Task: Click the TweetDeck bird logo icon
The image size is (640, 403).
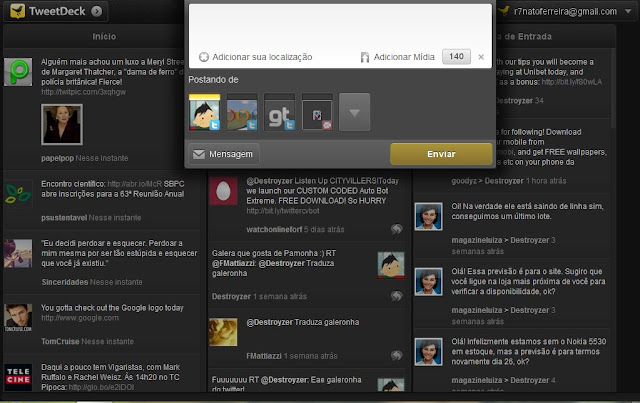Action: pyautogui.click(x=18, y=11)
